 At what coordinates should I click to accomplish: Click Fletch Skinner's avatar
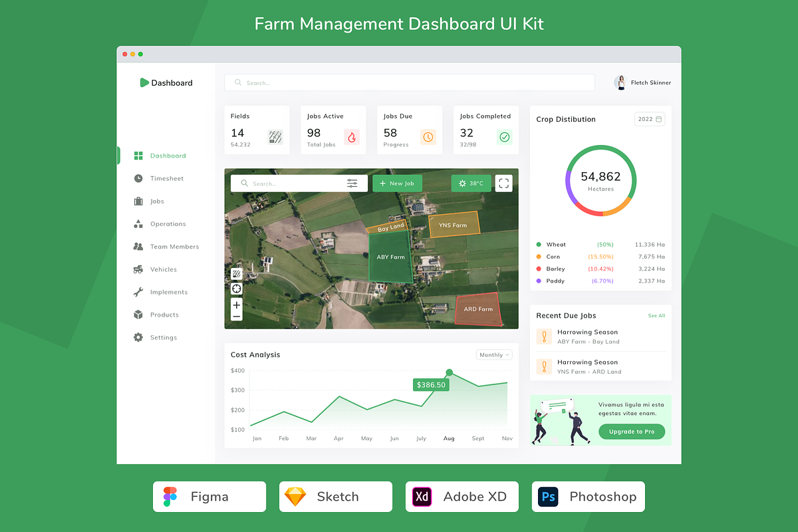coord(621,82)
